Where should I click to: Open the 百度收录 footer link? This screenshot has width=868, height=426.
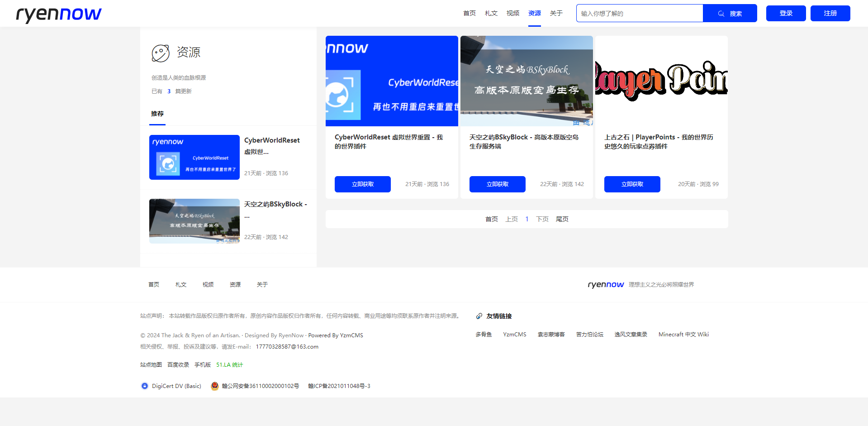178,365
